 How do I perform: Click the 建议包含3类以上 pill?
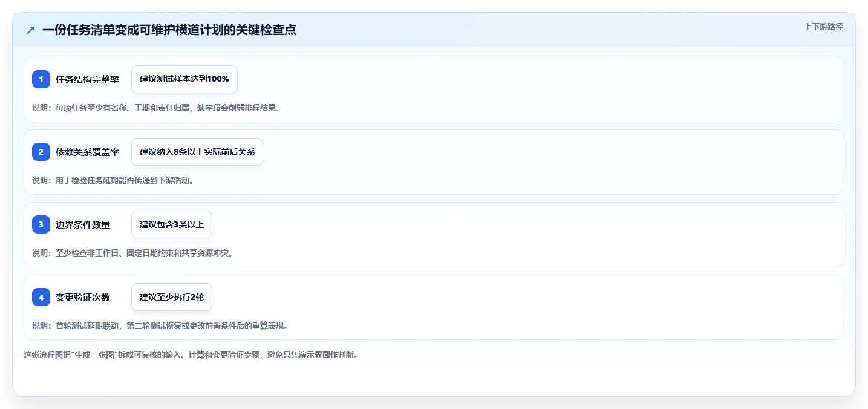pos(172,224)
